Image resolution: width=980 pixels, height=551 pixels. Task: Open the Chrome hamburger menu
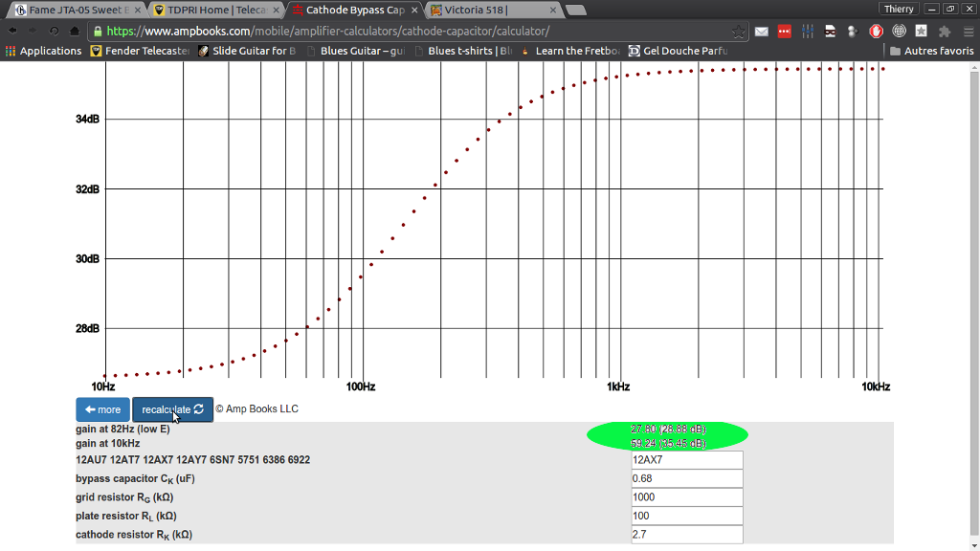(x=967, y=32)
